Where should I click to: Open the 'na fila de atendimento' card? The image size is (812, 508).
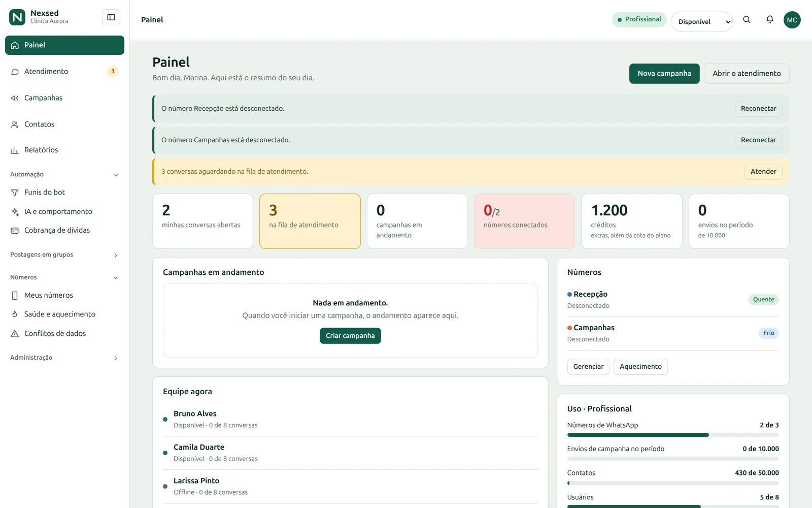click(x=310, y=221)
